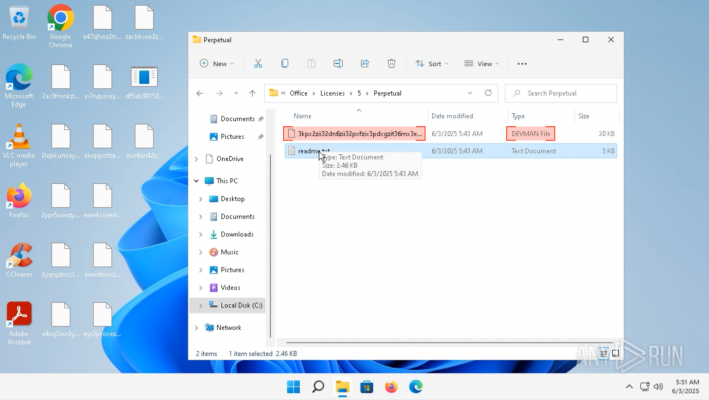
Task: Click the Copy icon in toolbar
Action: 284,64
